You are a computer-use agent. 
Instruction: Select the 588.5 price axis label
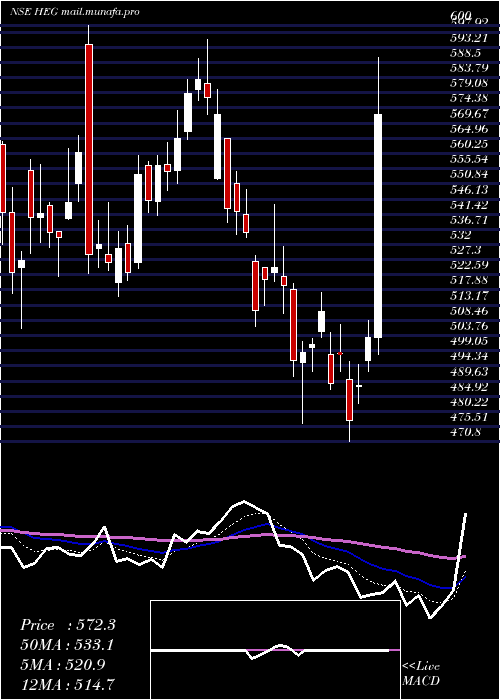pyautogui.click(x=465, y=53)
